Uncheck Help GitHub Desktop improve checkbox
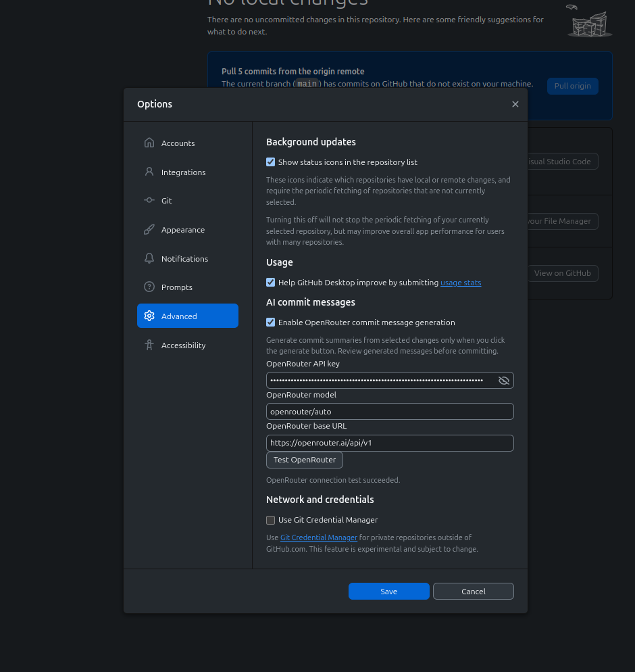The height and width of the screenshot is (672, 635). tap(271, 283)
